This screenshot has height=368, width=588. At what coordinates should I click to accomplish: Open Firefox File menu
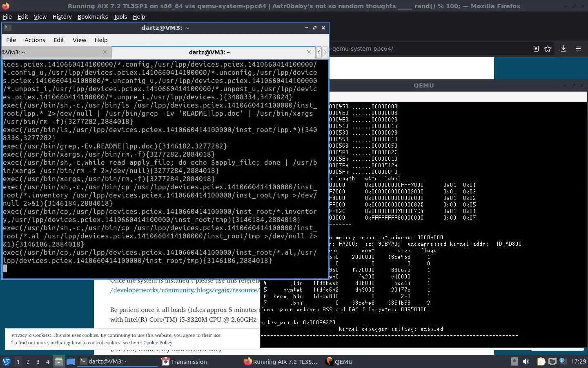click(7, 17)
